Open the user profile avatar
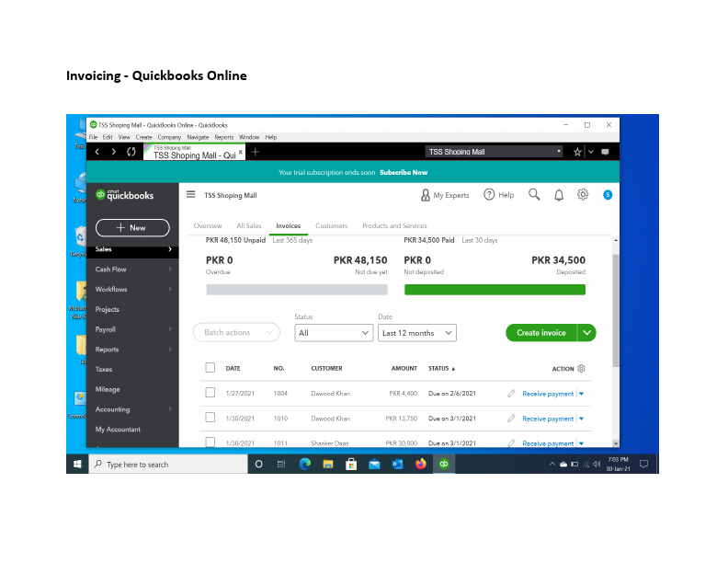This screenshot has height=563, width=728. coord(608,195)
